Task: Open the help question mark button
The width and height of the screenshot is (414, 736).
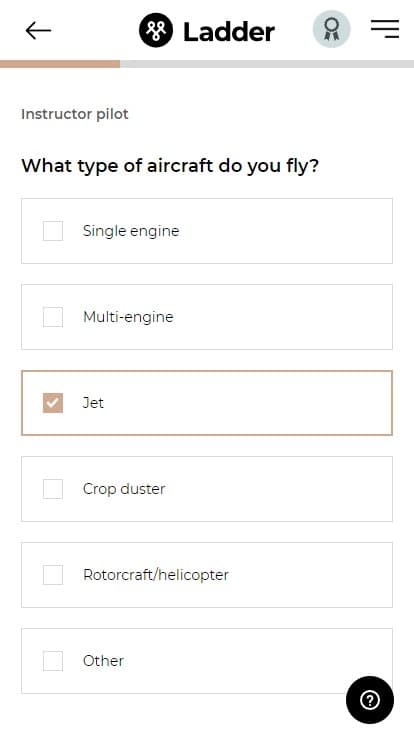Action: [x=370, y=700]
